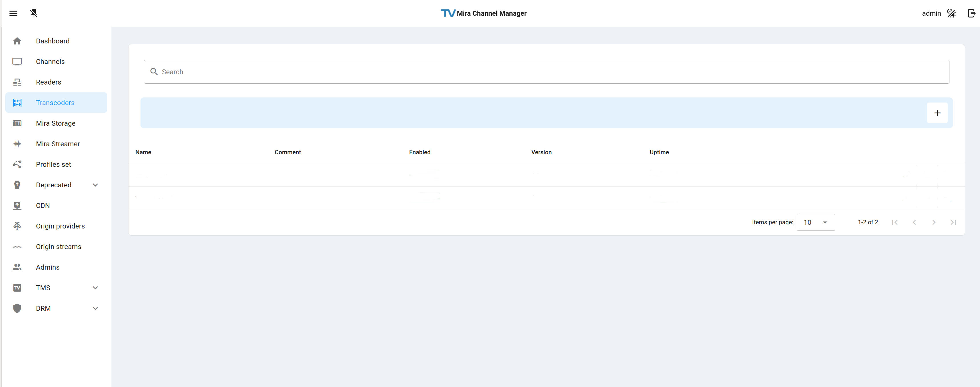Click the unpin sidebar icon
980x387 pixels.
[x=34, y=13]
